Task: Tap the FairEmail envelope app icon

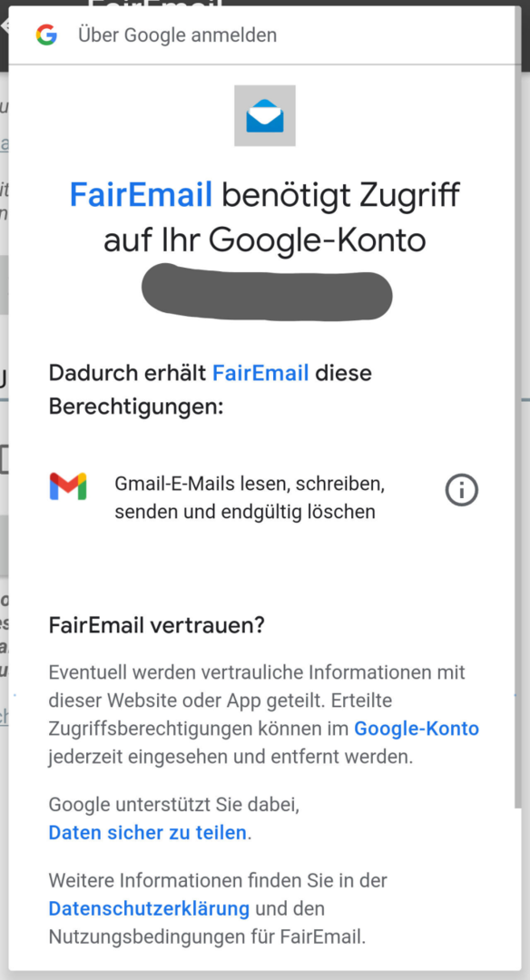Action: pos(265,115)
